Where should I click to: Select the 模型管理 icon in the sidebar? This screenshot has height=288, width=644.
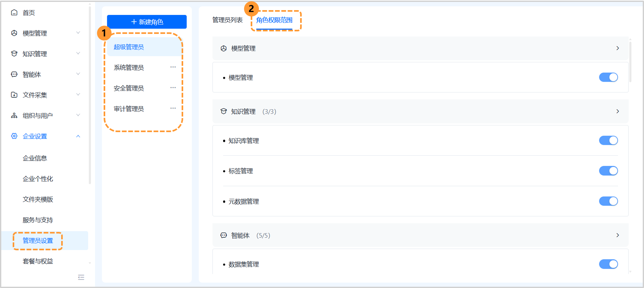pyautogui.click(x=14, y=33)
